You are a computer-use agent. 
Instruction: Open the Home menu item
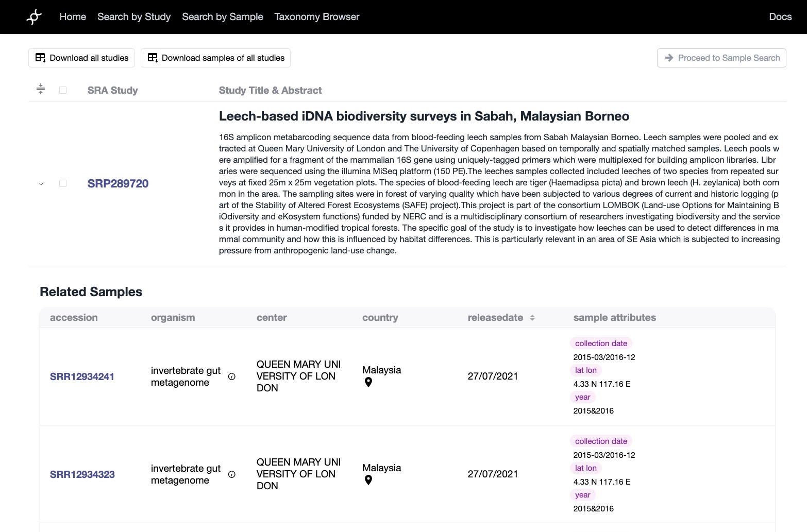(x=73, y=16)
